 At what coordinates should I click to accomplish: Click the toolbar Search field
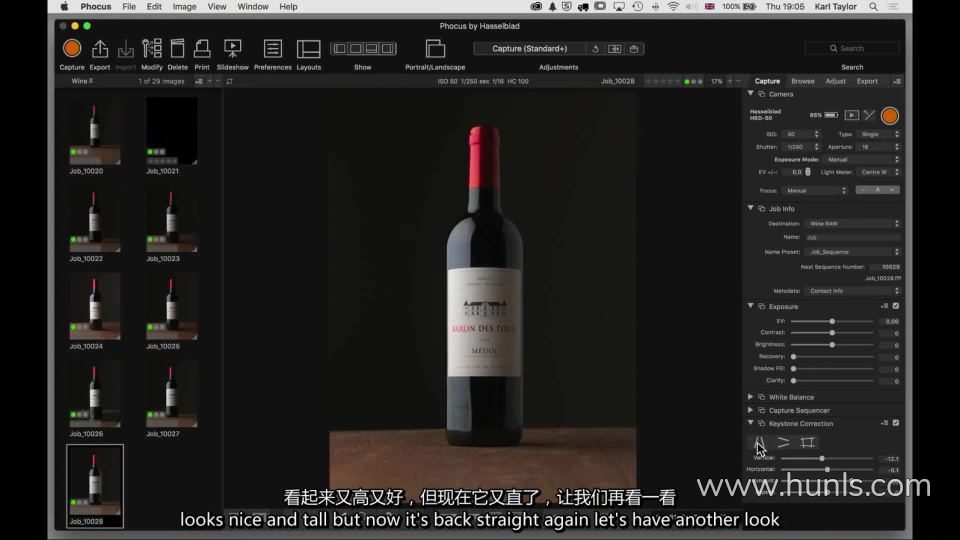click(852, 48)
